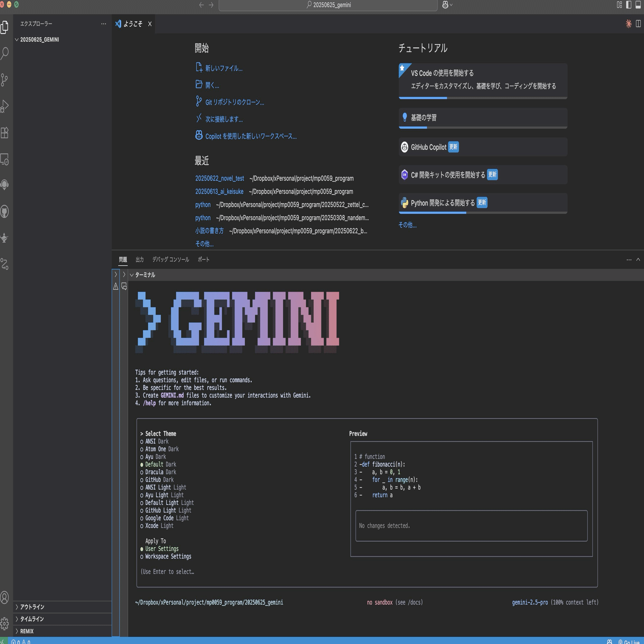Select the genie lamp extension icon in the sidebar
The image size is (644, 644).
coord(5,238)
